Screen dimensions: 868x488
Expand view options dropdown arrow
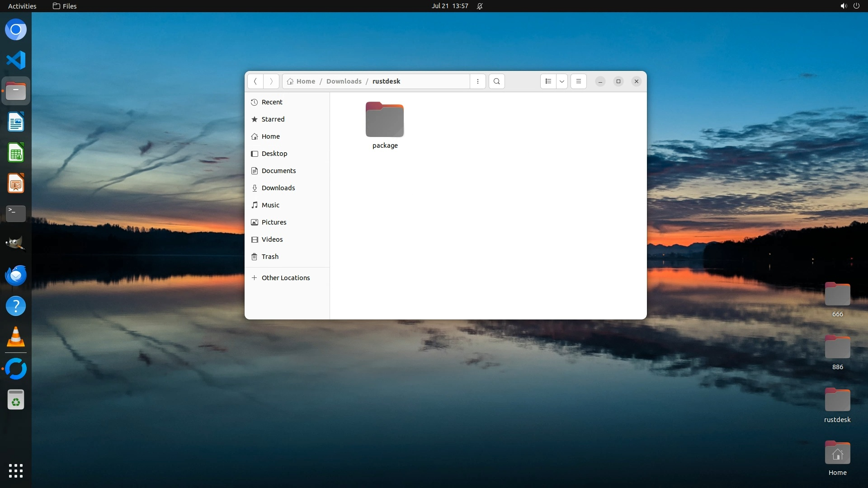[562, 81]
